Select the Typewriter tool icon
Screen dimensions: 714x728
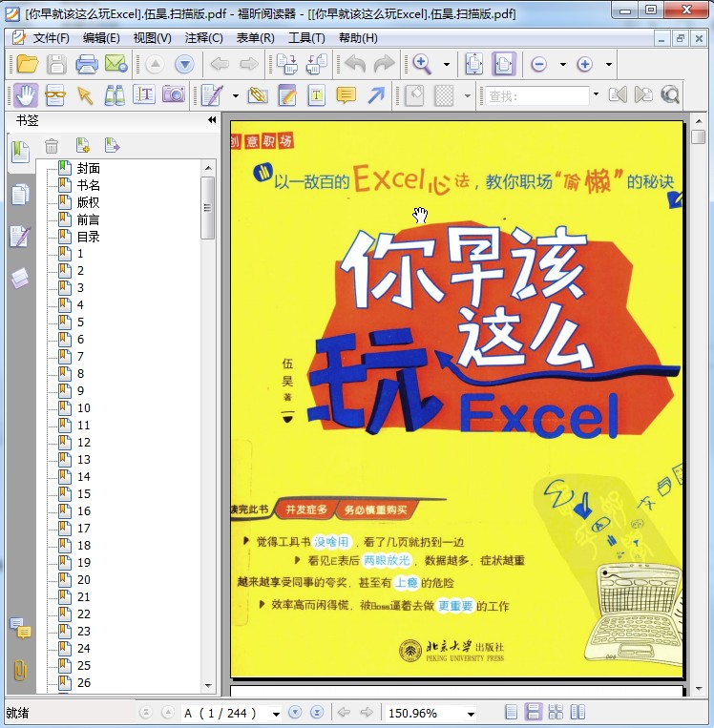click(316, 95)
